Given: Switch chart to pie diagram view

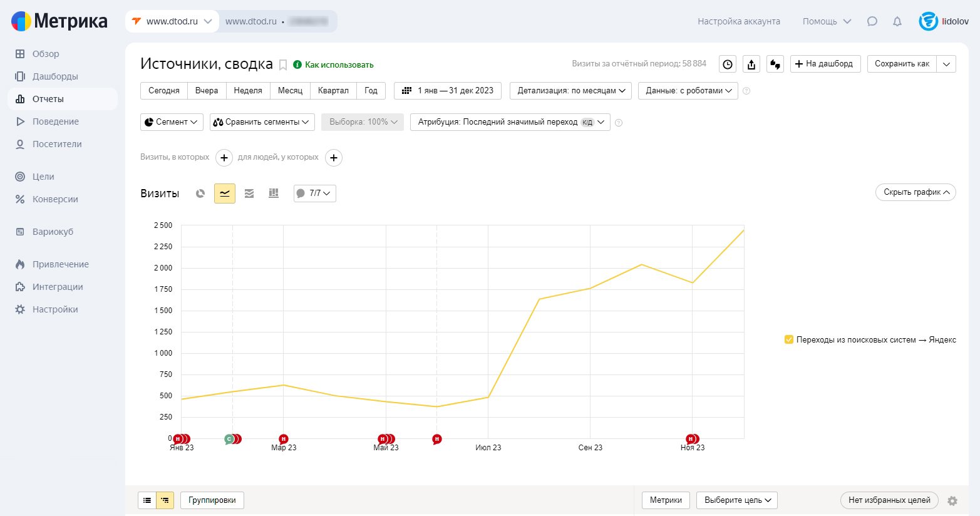Looking at the screenshot, I should [x=200, y=194].
